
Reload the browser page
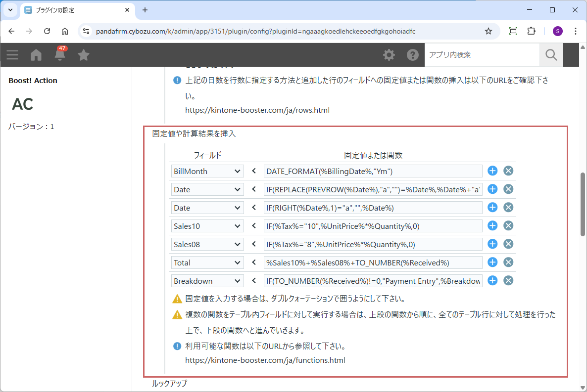(x=47, y=31)
